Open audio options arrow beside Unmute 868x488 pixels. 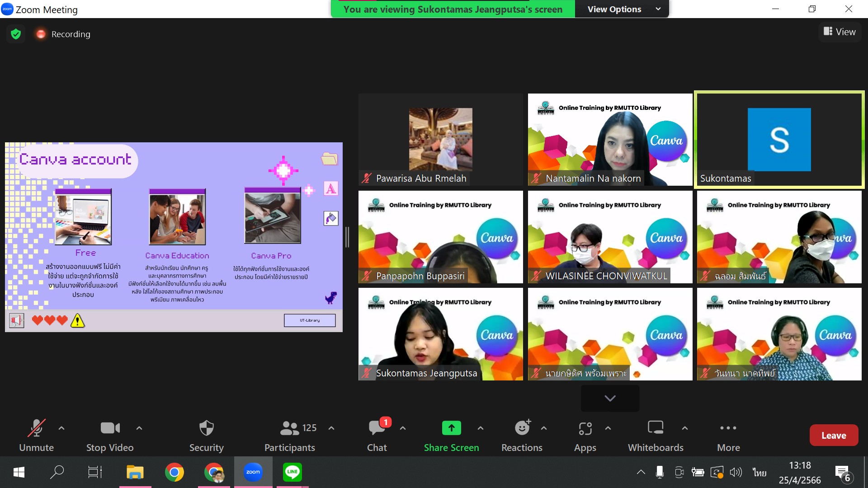pos(61,428)
